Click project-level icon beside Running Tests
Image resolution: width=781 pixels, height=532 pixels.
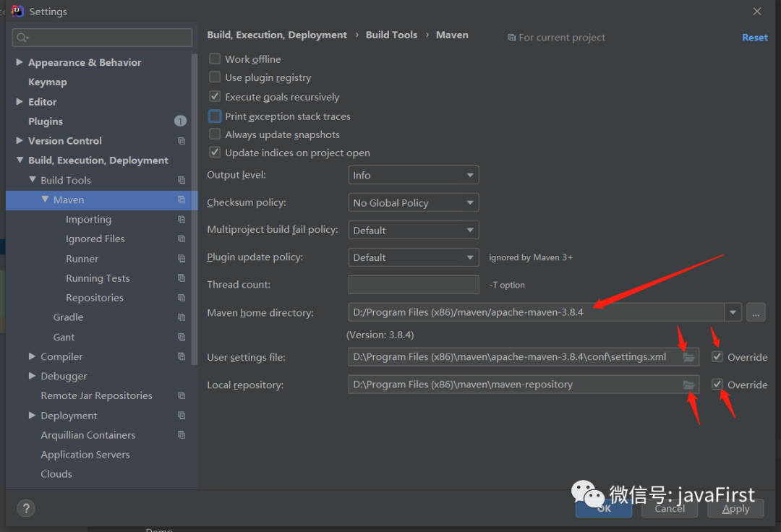tap(182, 278)
